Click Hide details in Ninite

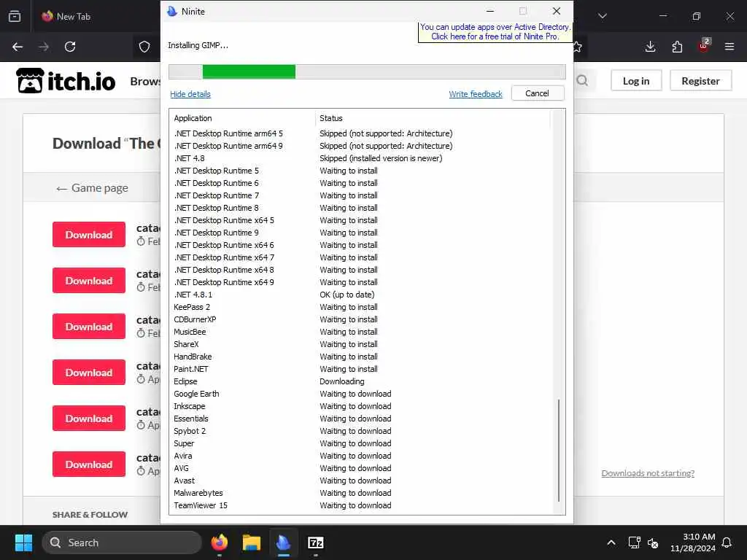(190, 94)
